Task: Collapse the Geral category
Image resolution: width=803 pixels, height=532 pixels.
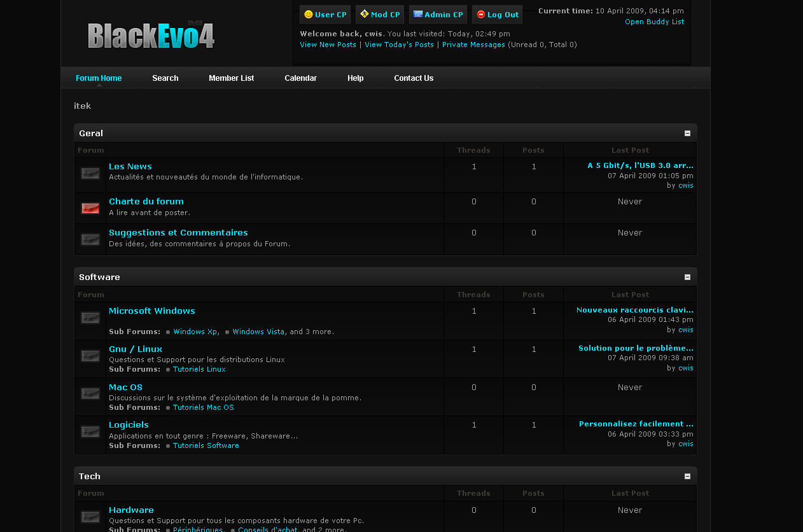Action: [687, 134]
